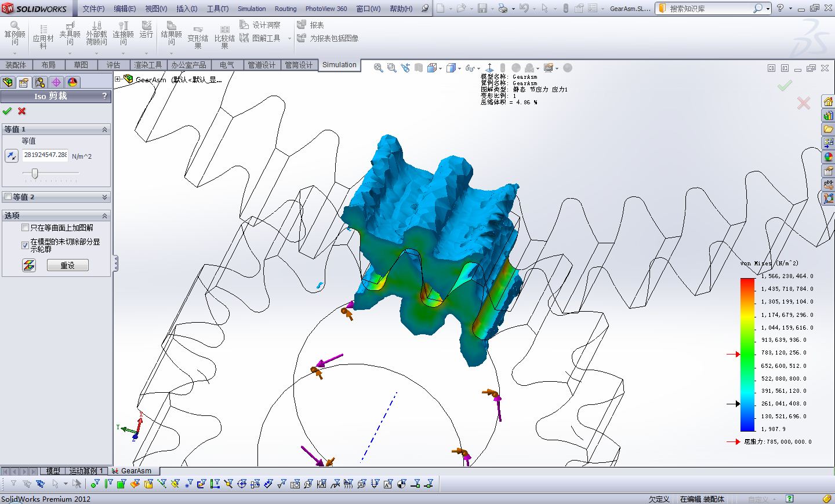Screen dimensions: 835x504
Task: Click the Previous View icon
Action: tap(405, 68)
